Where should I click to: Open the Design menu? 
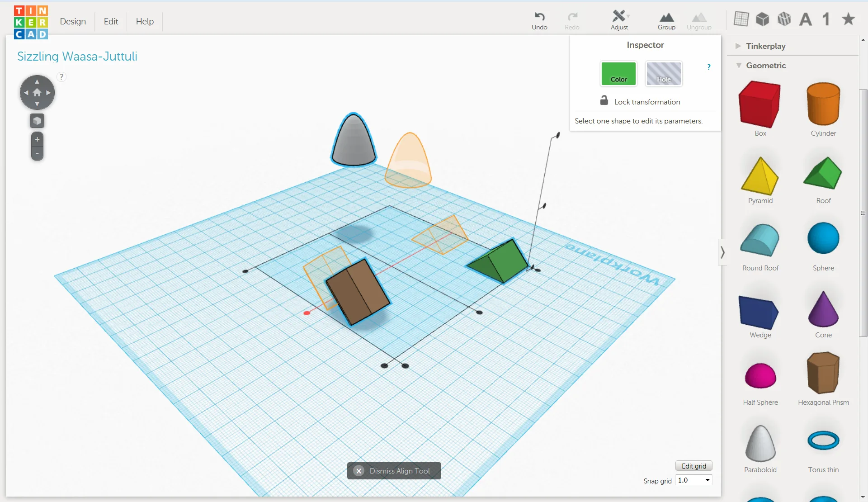[x=73, y=21]
